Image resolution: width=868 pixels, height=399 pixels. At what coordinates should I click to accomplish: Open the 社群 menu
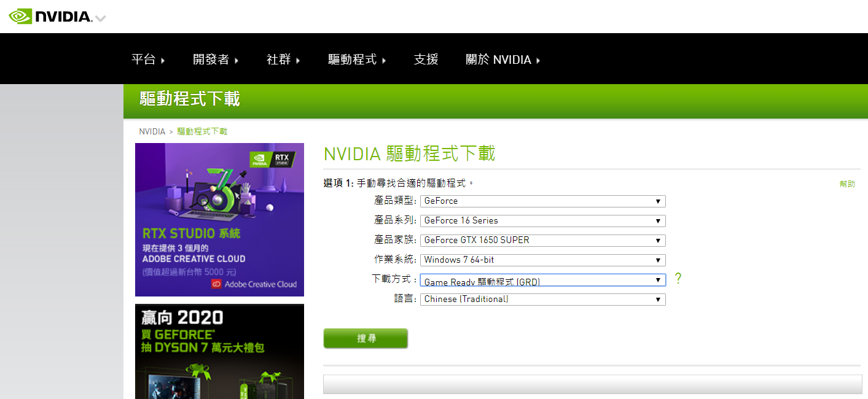coord(283,60)
